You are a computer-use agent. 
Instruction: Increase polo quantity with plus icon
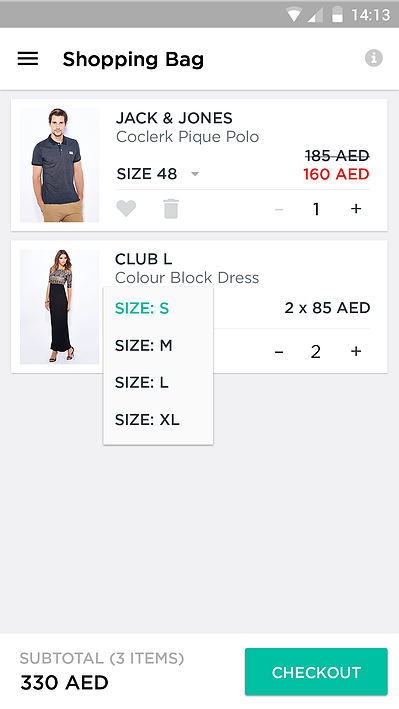356,208
